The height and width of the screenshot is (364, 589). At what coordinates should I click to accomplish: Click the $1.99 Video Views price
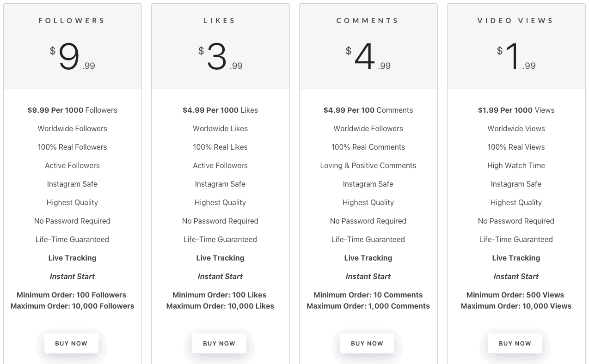pos(516,57)
